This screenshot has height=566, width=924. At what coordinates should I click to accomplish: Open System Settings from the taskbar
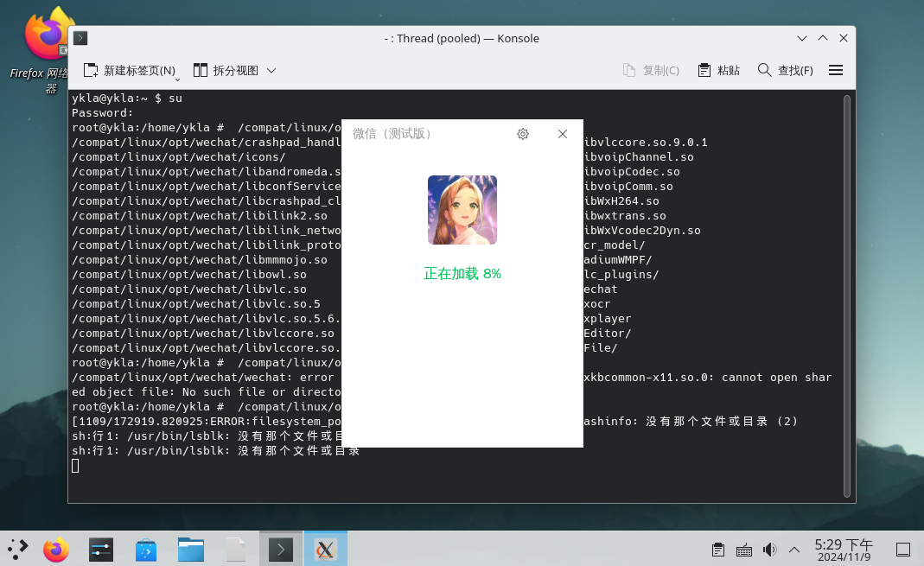click(101, 550)
